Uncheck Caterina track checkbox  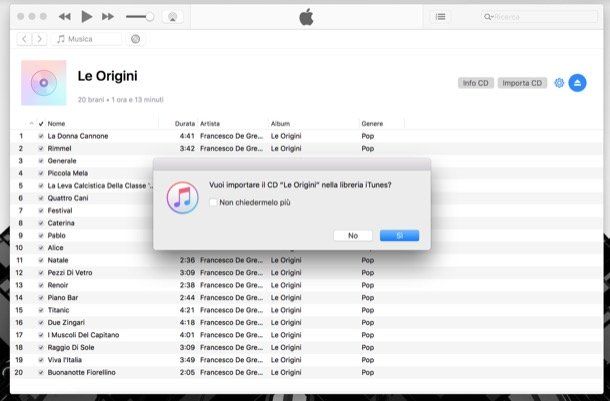pyautogui.click(x=41, y=223)
